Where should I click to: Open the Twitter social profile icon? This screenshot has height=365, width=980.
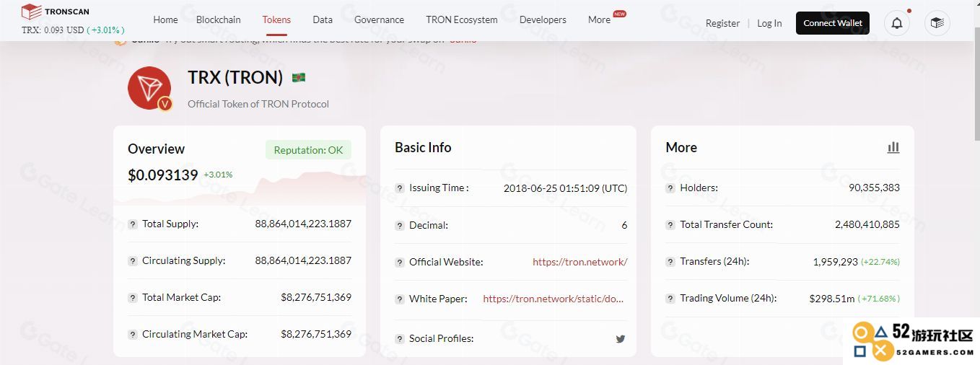621,338
